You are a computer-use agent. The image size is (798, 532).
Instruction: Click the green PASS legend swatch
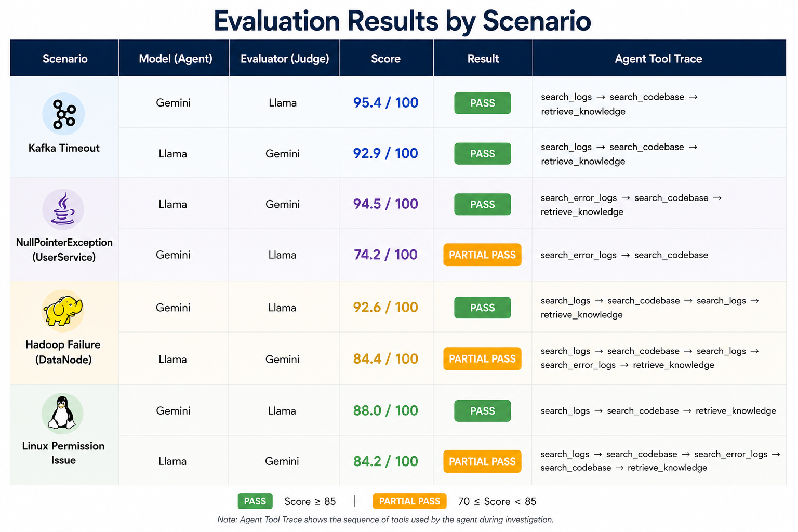coord(255,501)
